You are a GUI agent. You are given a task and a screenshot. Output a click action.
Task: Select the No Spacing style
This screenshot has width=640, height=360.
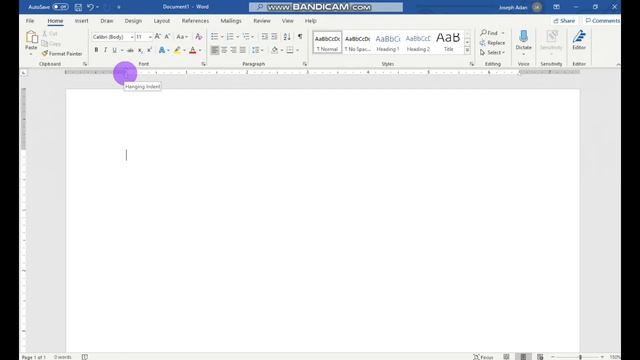coord(358,42)
